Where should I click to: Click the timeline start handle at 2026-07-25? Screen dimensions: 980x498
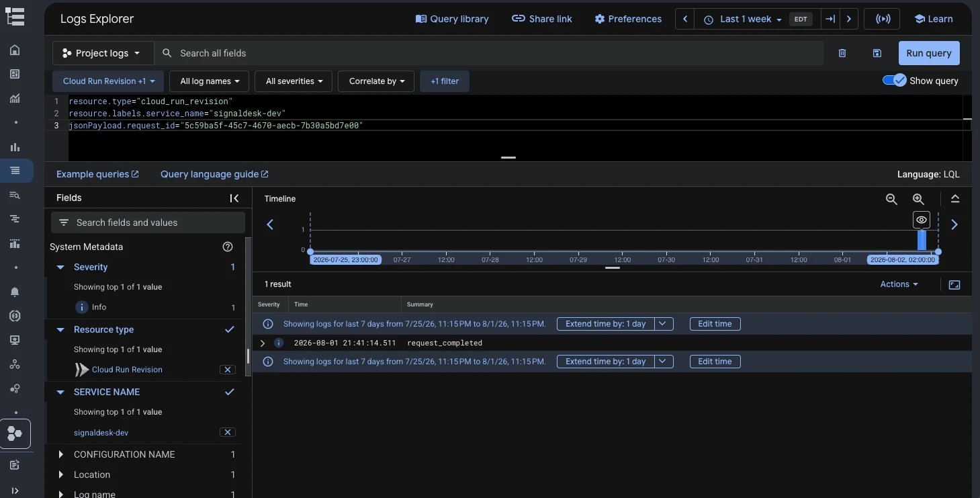click(x=310, y=251)
